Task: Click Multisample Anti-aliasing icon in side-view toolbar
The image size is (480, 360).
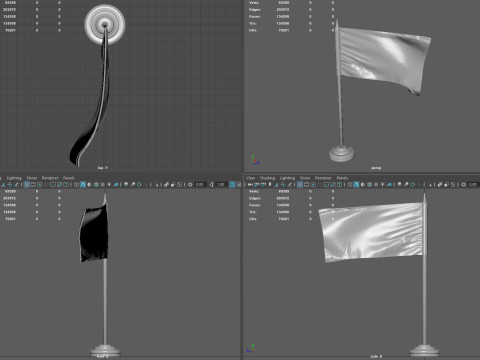Action: click(413, 184)
